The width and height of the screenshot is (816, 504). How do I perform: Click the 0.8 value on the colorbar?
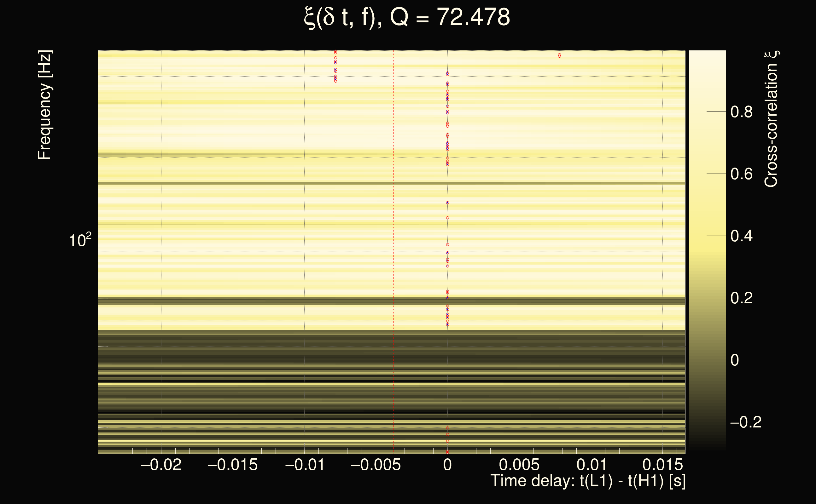tap(741, 112)
